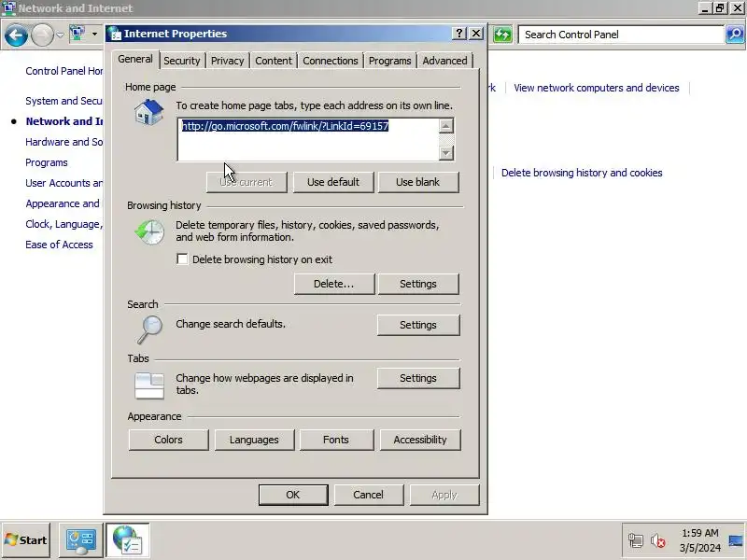
Task: Click the Fonts button
Action: (x=336, y=440)
